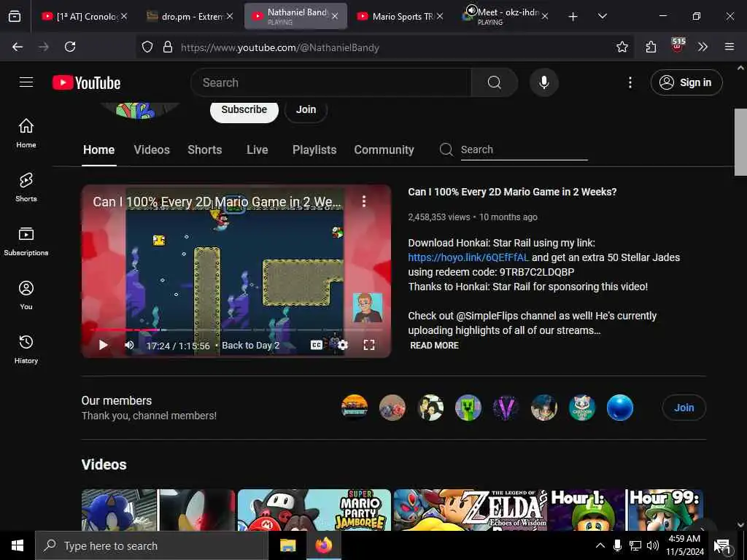
Task: Open a new browser tab
Action: (x=573, y=17)
